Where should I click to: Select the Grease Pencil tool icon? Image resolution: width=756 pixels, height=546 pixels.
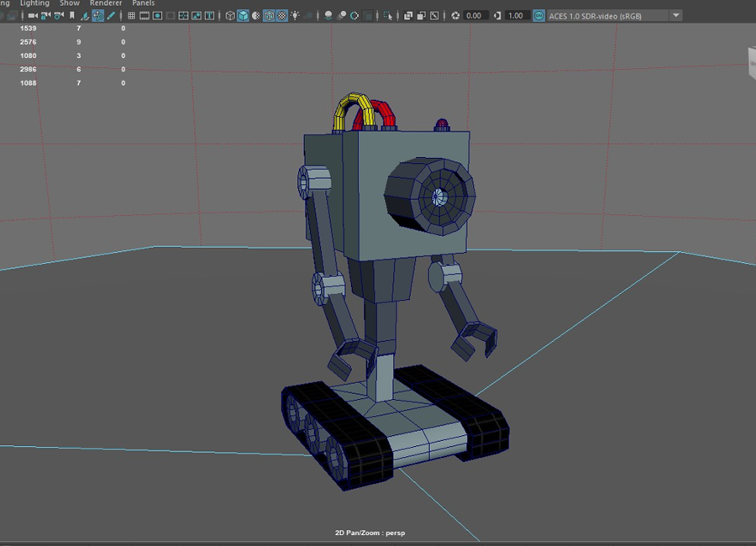coord(111,15)
